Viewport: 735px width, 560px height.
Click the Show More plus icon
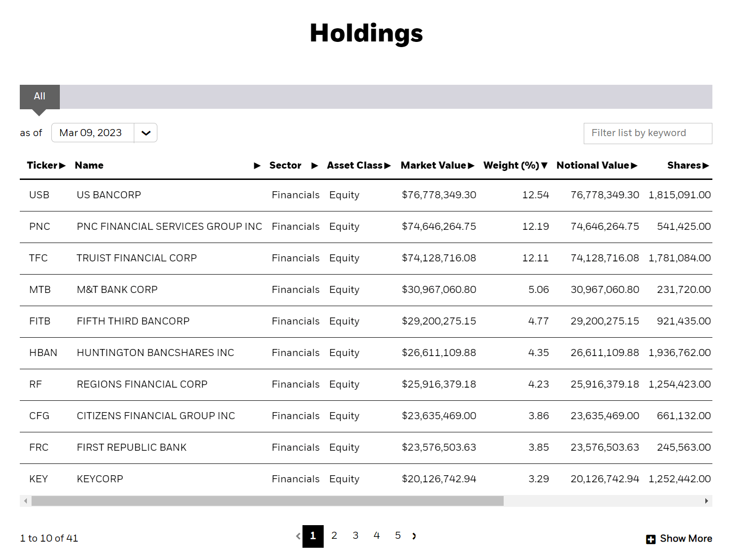(651, 539)
